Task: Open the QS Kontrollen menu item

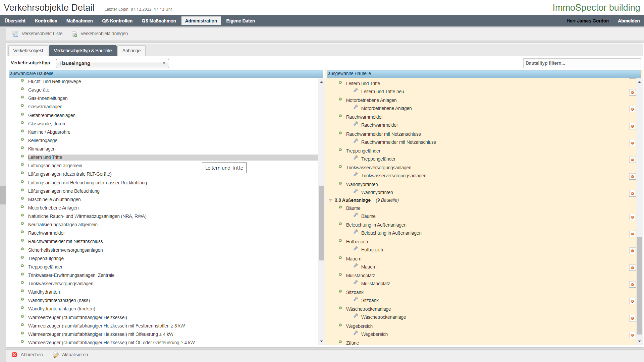Action: click(117, 21)
